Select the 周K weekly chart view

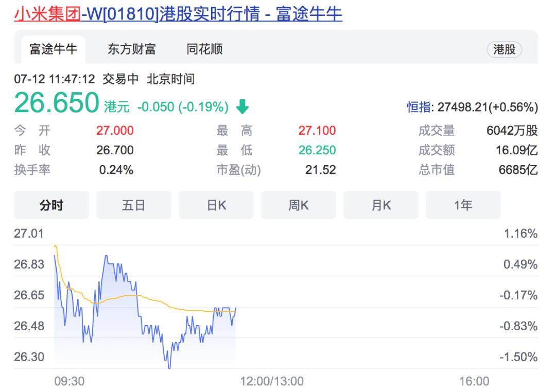pos(299,204)
